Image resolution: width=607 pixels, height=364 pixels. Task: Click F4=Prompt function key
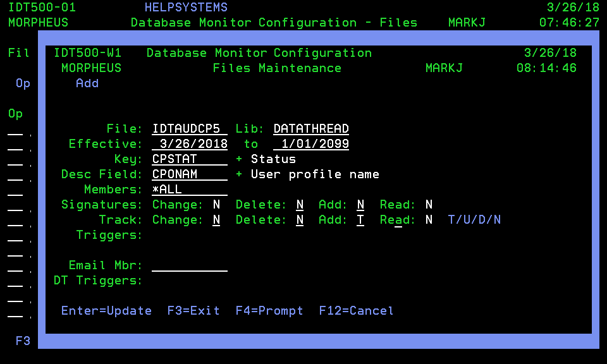pyautogui.click(x=269, y=311)
